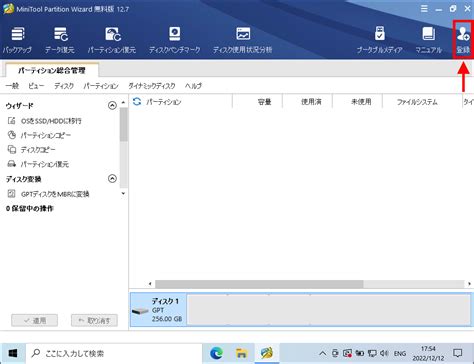The height and width of the screenshot is (364, 474).
Task: Open the パーティション menu
Action: point(101,86)
